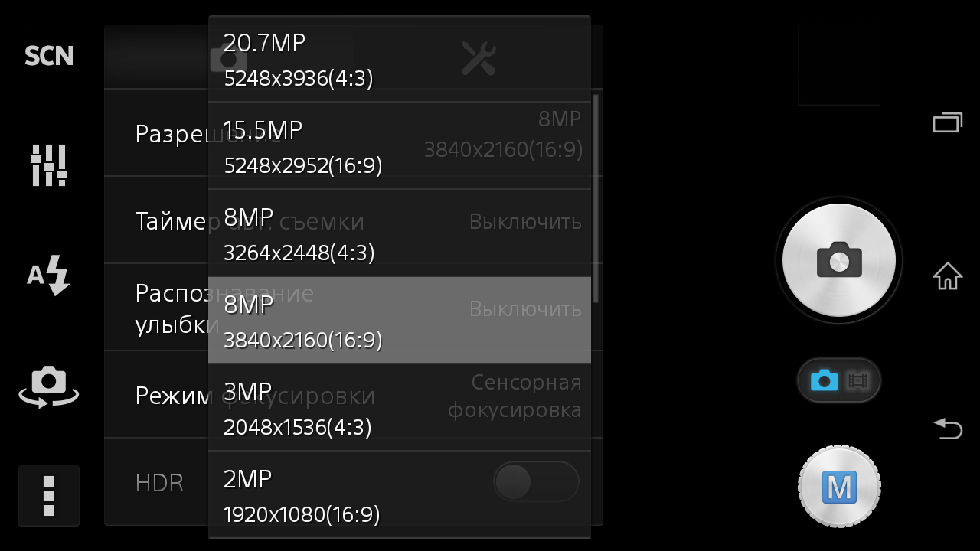Open the manual adjustments sliders icon
Viewport: 980px width, 551px height.
point(49,165)
